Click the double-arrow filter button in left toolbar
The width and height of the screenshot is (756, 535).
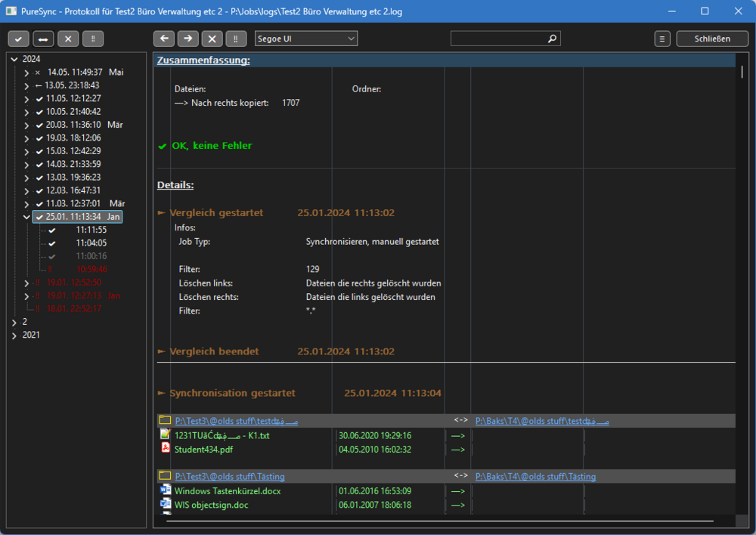click(x=43, y=39)
